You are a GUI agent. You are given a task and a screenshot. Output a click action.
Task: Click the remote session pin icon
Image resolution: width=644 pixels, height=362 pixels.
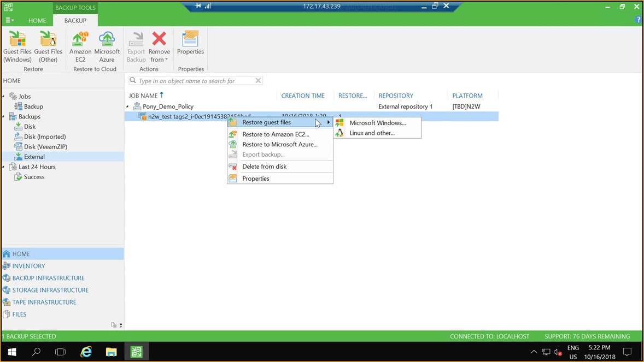(198, 6)
